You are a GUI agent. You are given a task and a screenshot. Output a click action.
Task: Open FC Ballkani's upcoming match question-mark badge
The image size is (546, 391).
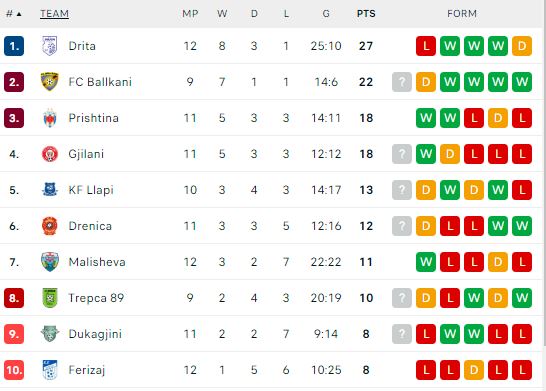(x=402, y=82)
